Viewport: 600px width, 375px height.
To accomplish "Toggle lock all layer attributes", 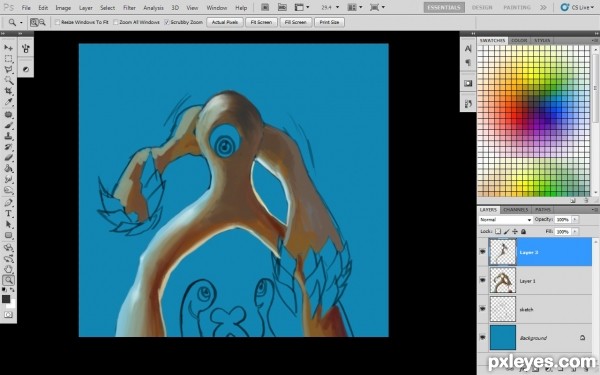I will [523, 232].
